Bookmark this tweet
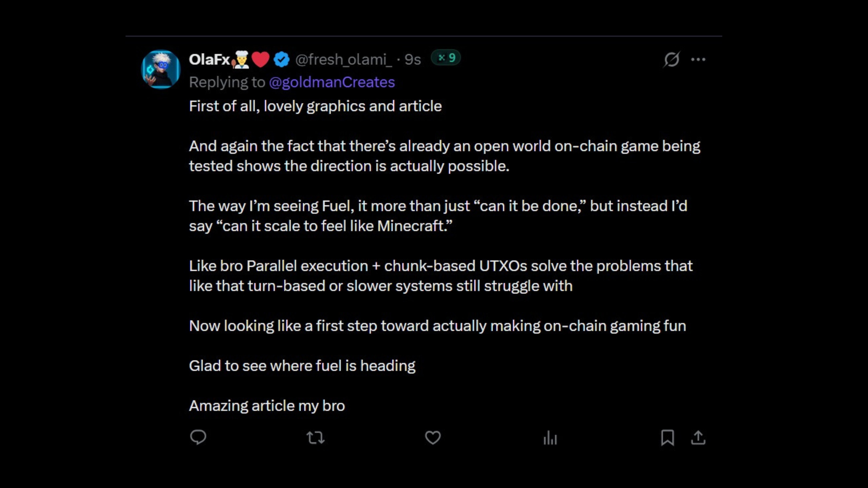This screenshot has width=868, height=488. tap(667, 438)
